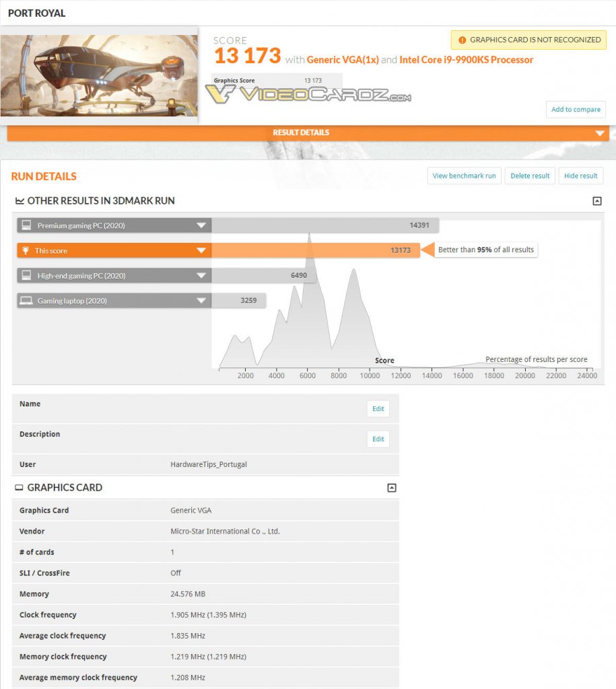Add this result to compare
The width and height of the screenshot is (616, 689).
tap(576, 110)
